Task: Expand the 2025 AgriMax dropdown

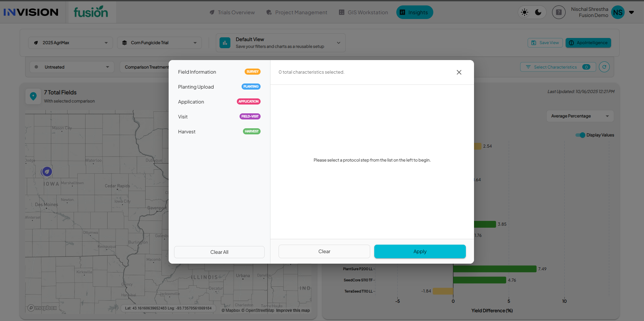Action: [x=71, y=43]
